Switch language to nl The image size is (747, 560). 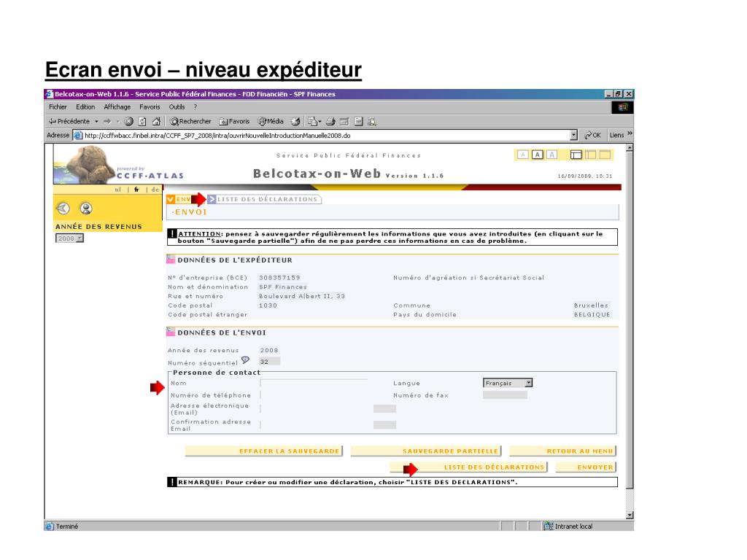[x=117, y=190]
